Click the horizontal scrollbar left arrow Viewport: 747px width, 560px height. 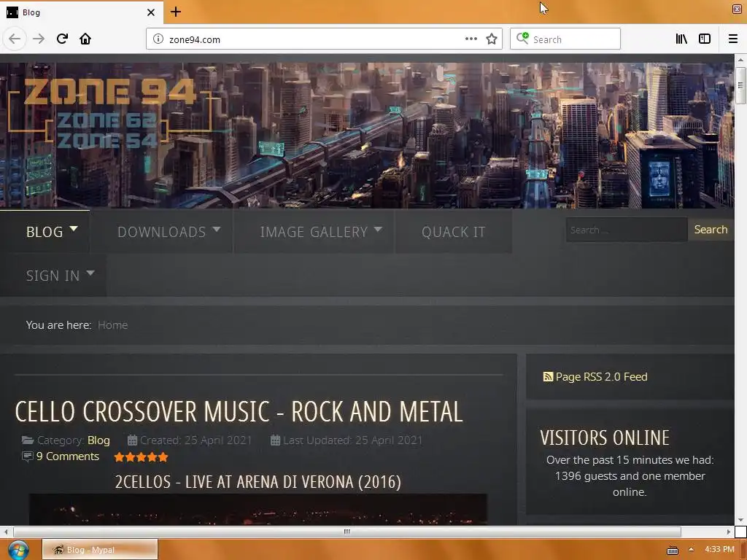point(5,532)
